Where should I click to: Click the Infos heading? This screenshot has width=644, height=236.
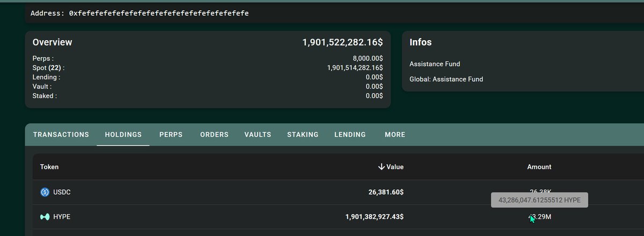pyautogui.click(x=420, y=42)
